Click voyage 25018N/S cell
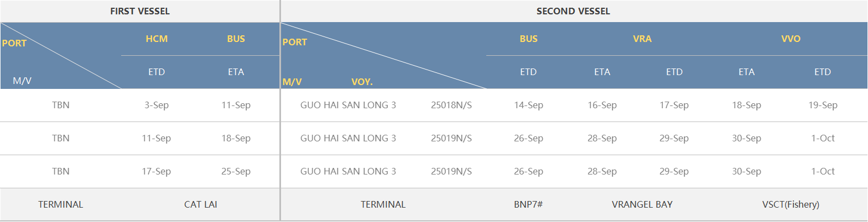This screenshot has width=868, height=222. point(451,105)
